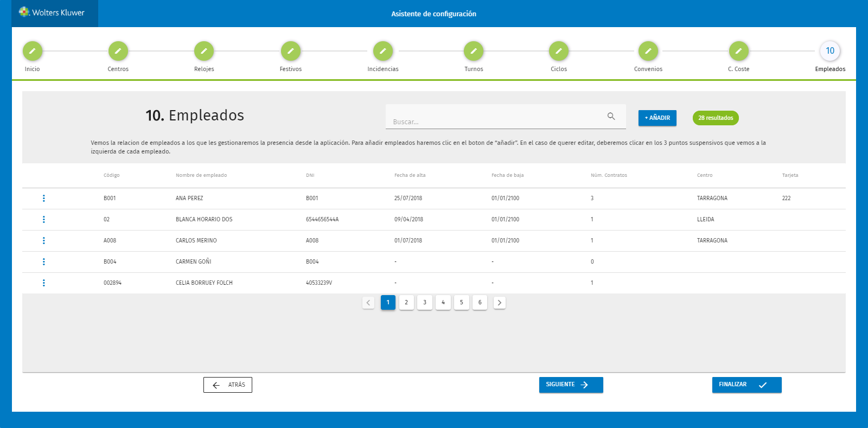Click the DNI value 40533239V

[319, 283]
